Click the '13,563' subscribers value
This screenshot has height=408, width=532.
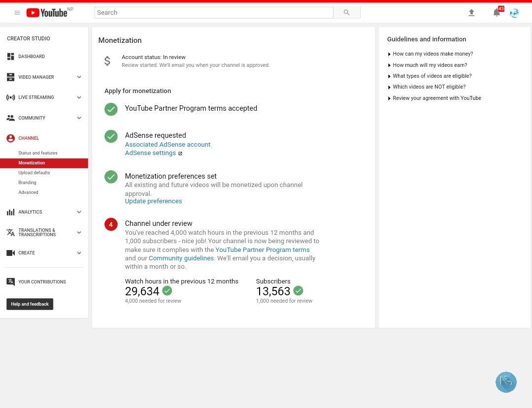pyautogui.click(x=273, y=291)
